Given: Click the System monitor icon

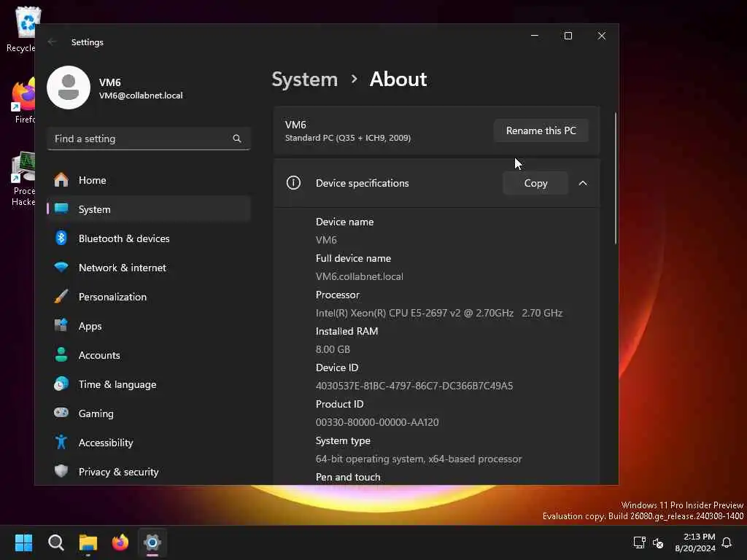Looking at the screenshot, I should [61, 209].
